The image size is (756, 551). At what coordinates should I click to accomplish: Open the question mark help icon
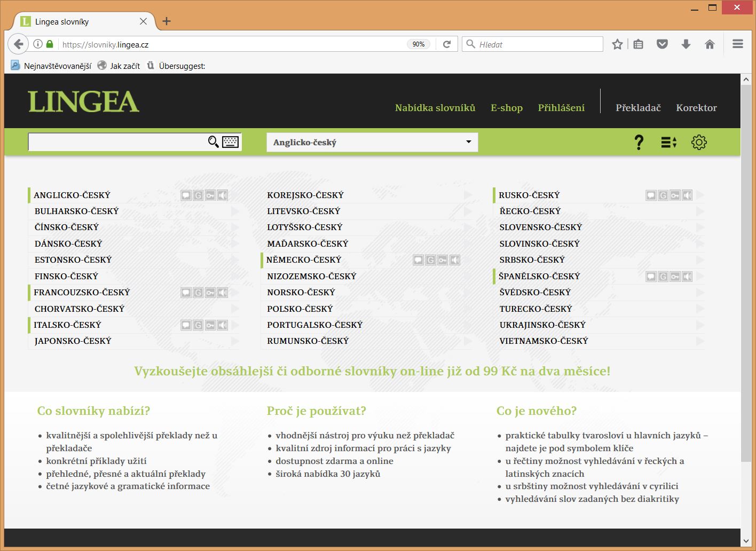click(639, 142)
